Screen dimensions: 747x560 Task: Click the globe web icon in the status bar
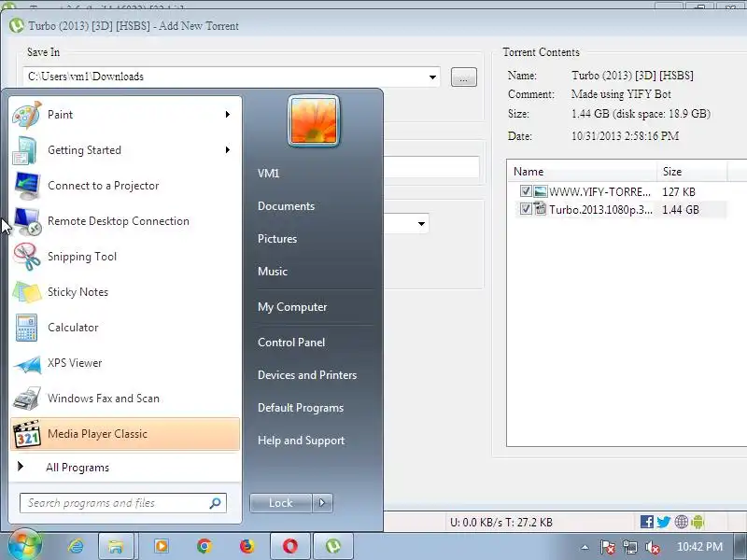(x=682, y=522)
